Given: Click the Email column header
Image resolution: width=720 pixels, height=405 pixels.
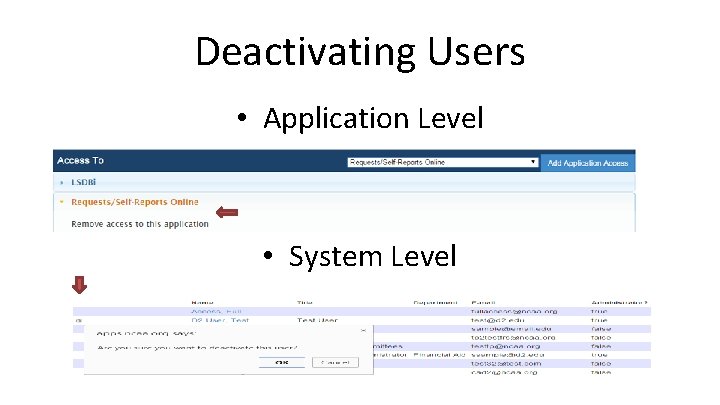Looking at the screenshot, I should (x=483, y=303).
